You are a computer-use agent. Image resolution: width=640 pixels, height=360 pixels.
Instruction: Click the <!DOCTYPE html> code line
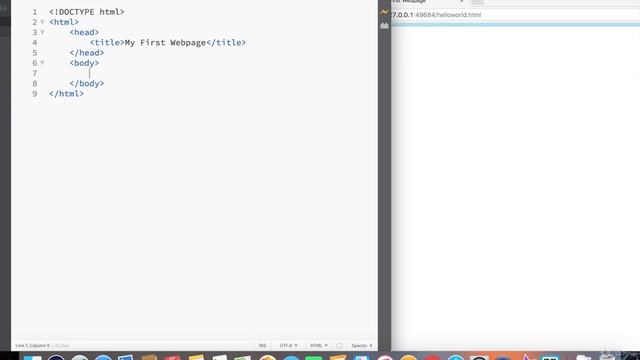click(87, 12)
